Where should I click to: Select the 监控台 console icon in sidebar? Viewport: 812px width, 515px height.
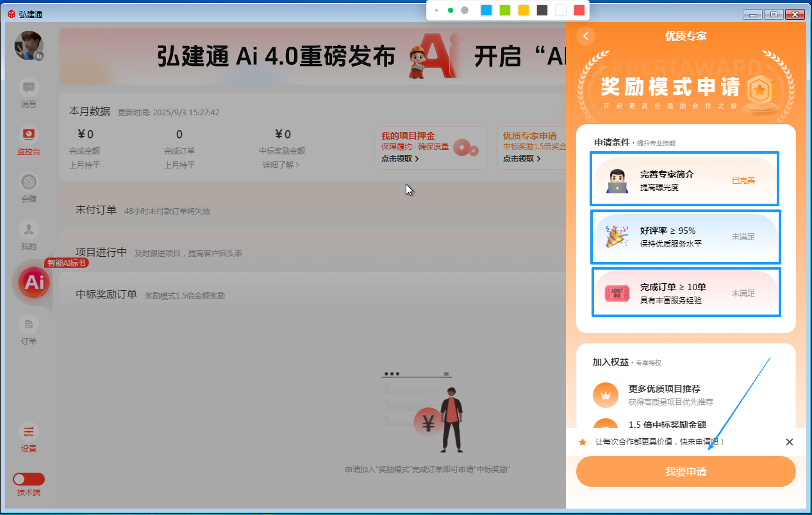(28, 138)
